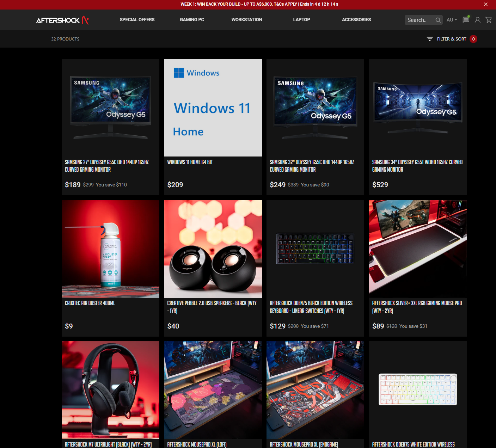
Task: Open the user account icon
Action: point(478,20)
